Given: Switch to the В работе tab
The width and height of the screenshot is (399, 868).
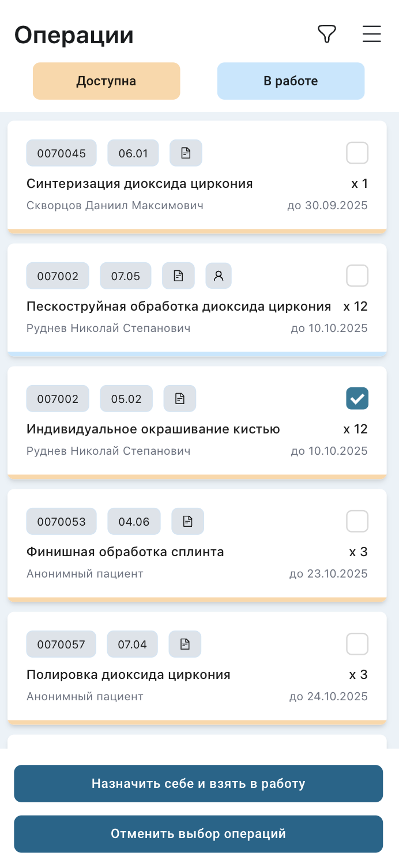Looking at the screenshot, I should (291, 81).
